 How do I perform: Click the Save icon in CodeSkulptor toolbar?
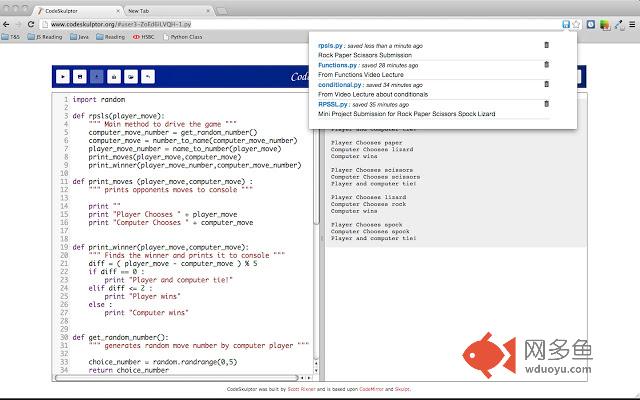tap(80, 76)
